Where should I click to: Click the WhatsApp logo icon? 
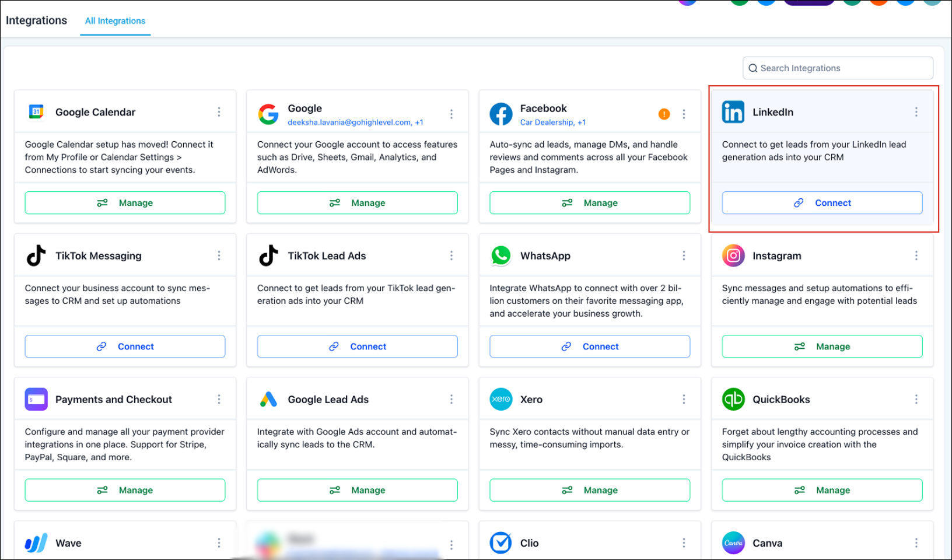501,256
